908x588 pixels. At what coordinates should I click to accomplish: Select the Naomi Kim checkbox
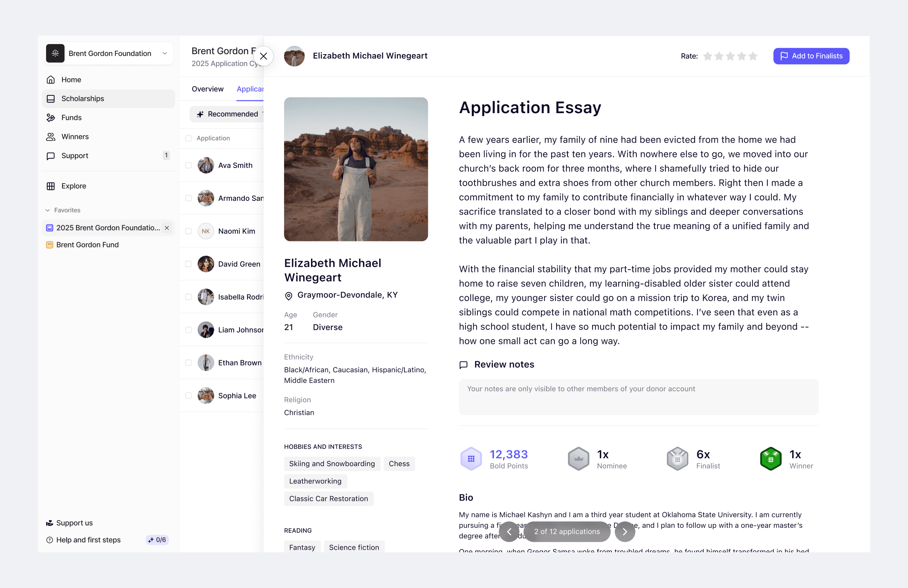pyautogui.click(x=188, y=231)
